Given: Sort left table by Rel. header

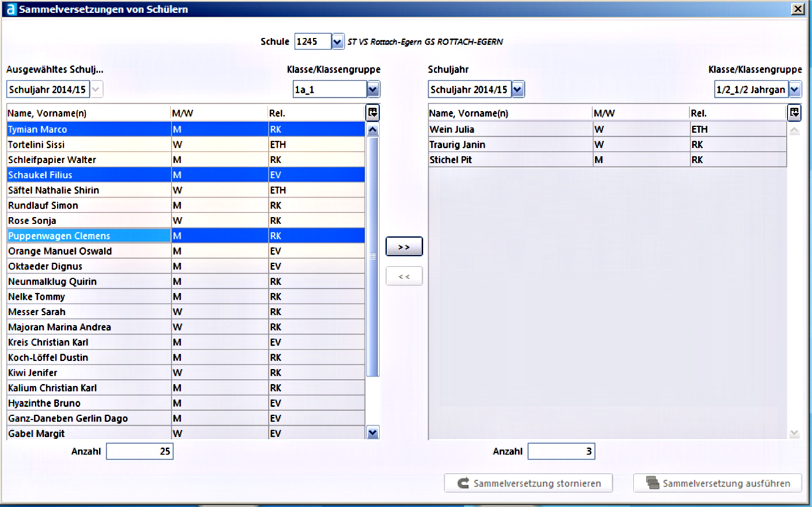Looking at the screenshot, I should pos(316,113).
